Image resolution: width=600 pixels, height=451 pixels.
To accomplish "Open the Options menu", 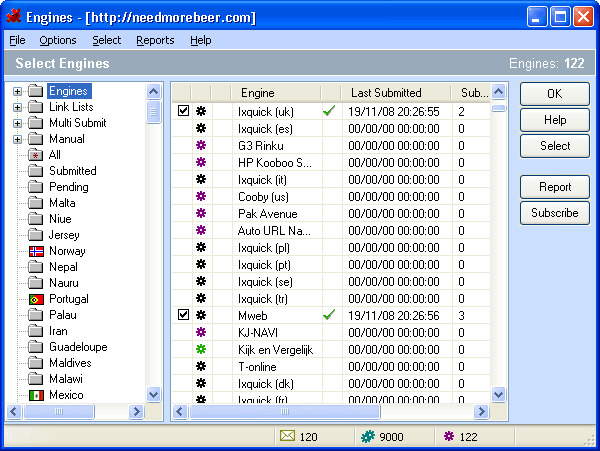I will coord(58,40).
